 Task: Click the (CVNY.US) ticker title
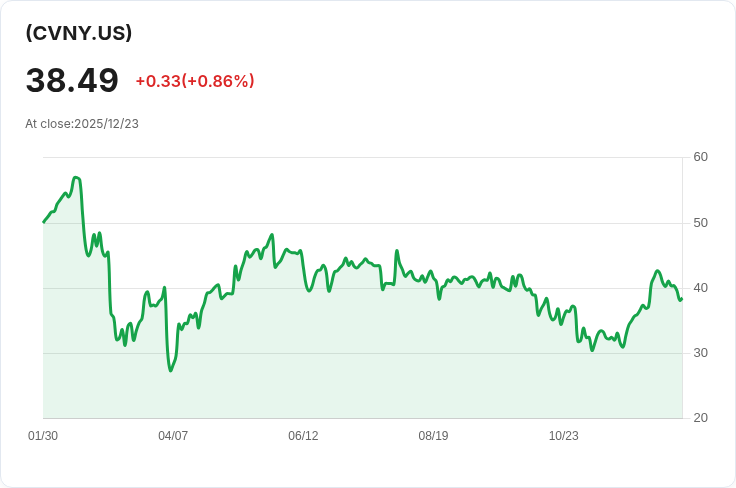tap(79, 33)
